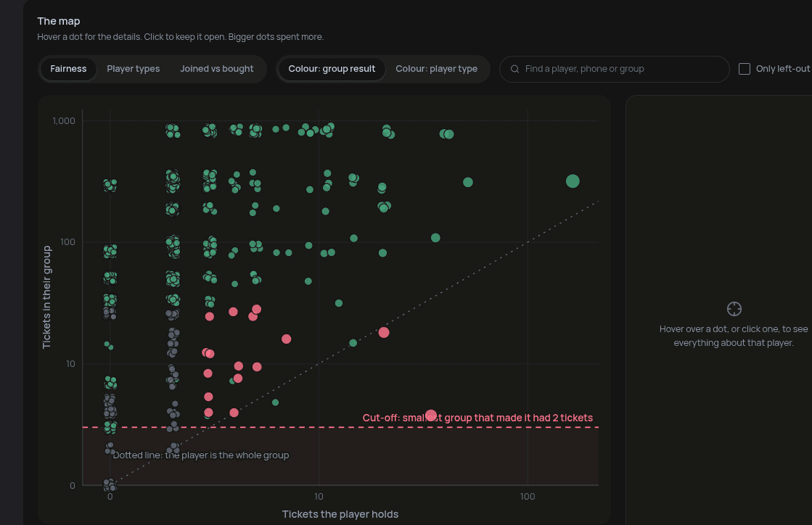Viewport: 812px width, 525px height.
Task: Click the 'Tickets the player holds' axis title
Action: (340, 514)
